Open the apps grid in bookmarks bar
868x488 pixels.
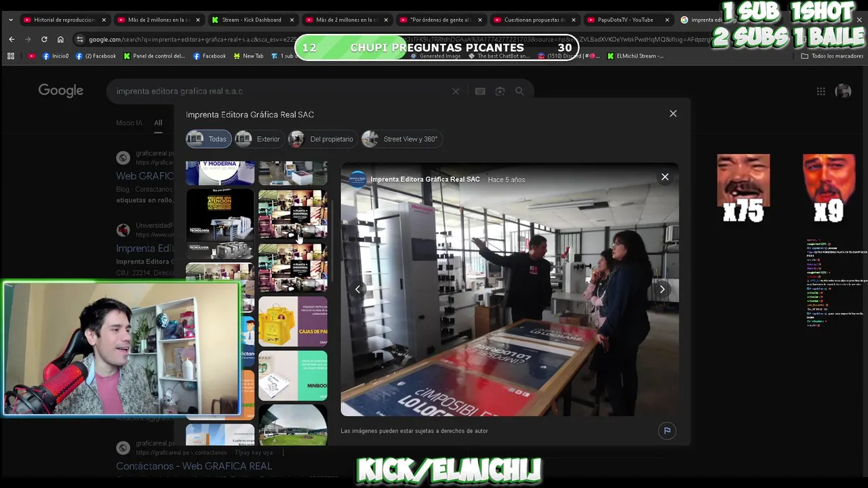click(11, 56)
